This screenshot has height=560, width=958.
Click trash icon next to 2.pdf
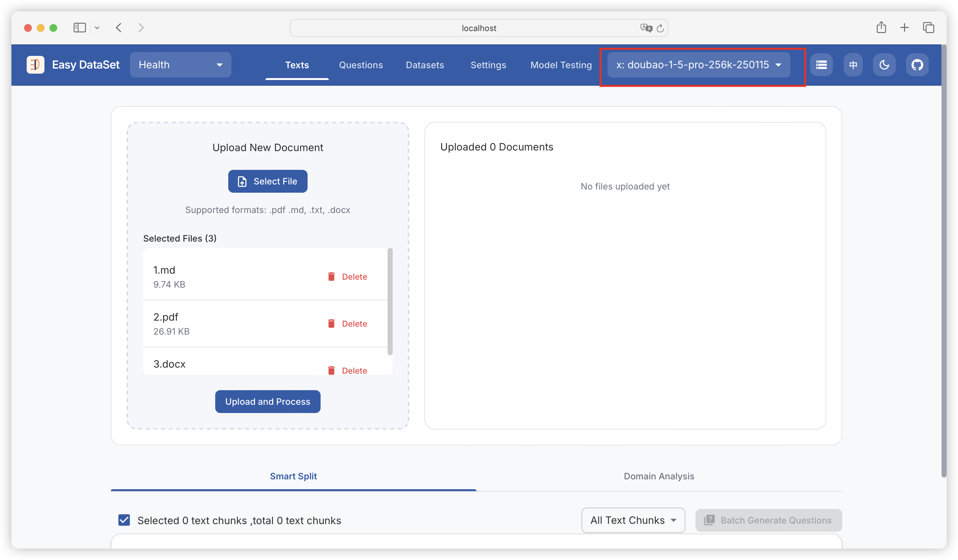(331, 323)
